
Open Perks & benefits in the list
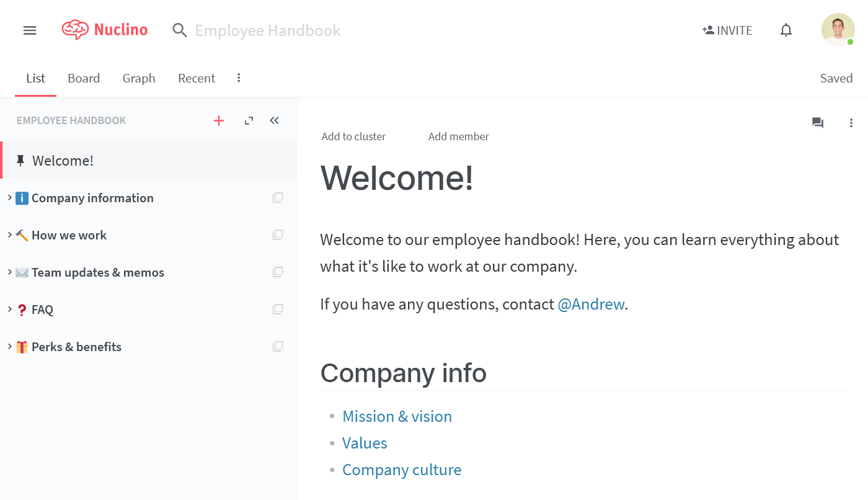[x=76, y=347]
